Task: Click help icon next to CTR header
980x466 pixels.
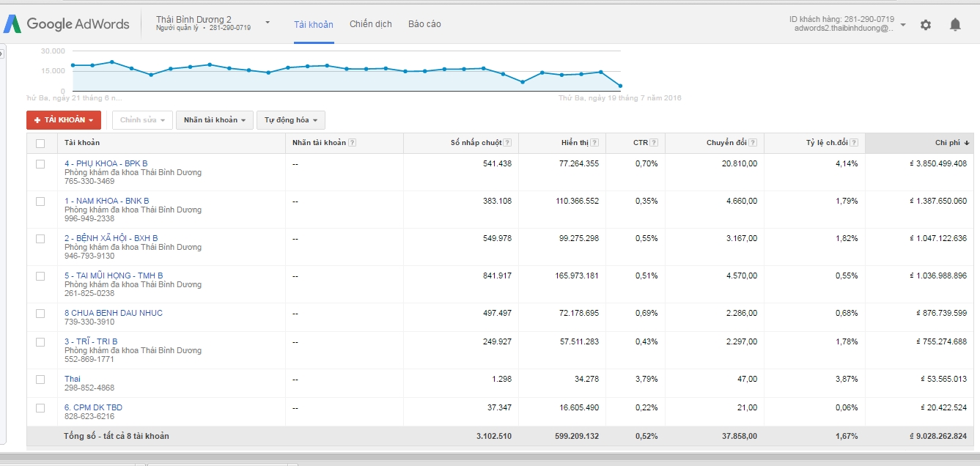Action: tap(654, 143)
